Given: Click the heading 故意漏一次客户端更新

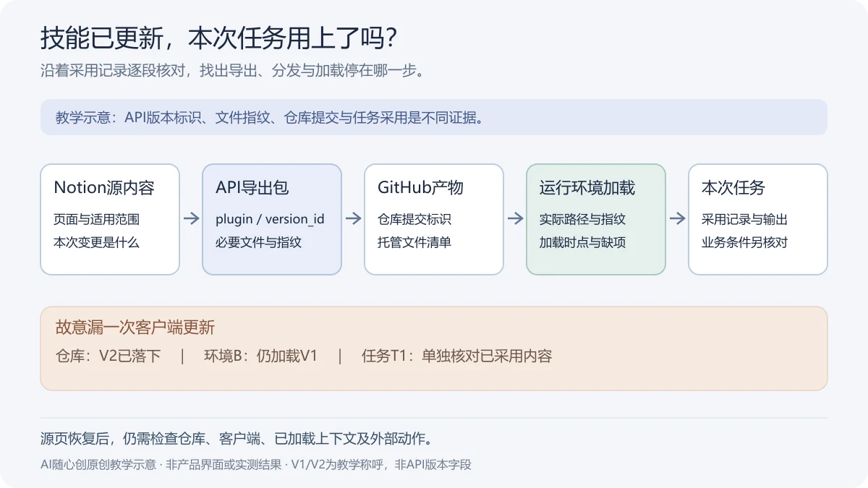Looking at the screenshot, I should (x=135, y=327).
